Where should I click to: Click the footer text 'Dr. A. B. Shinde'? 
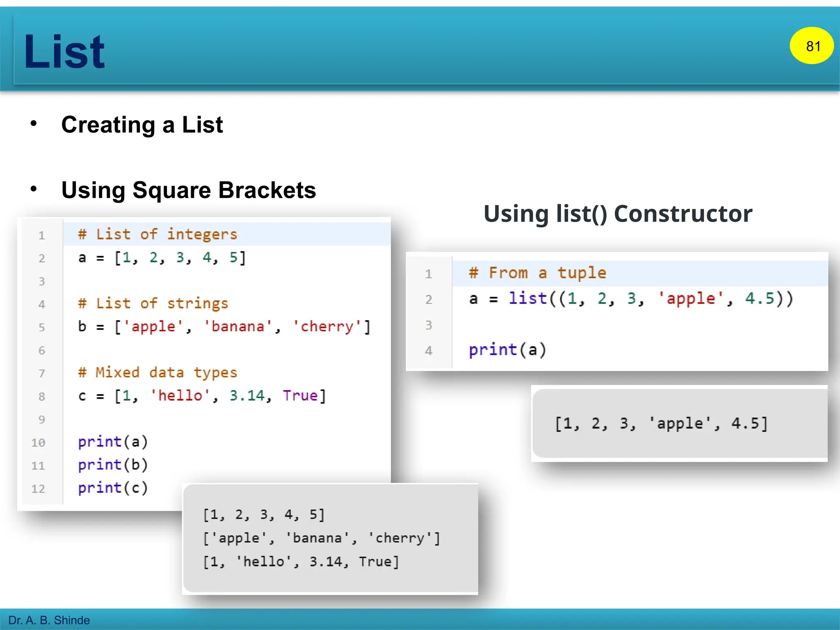click(49, 620)
